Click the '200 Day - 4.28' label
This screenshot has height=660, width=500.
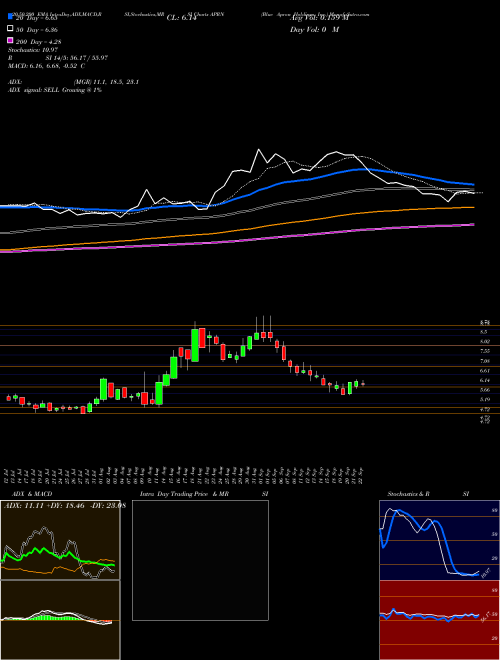[39, 42]
